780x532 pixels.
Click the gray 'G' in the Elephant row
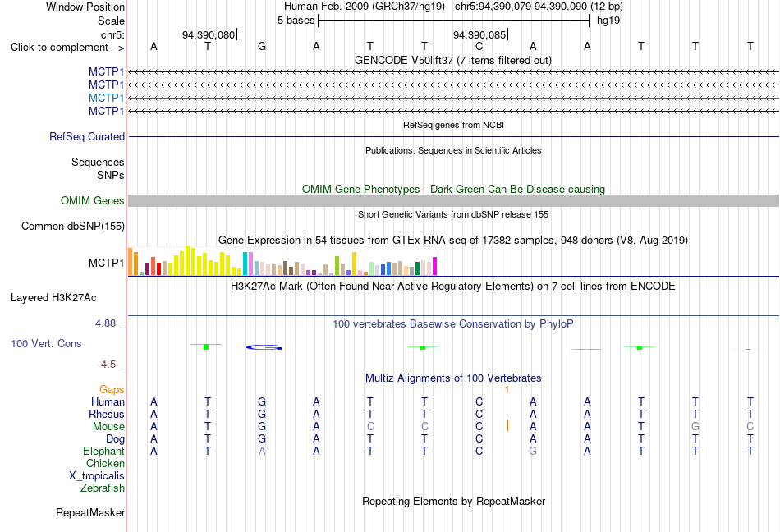click(533, 452)
